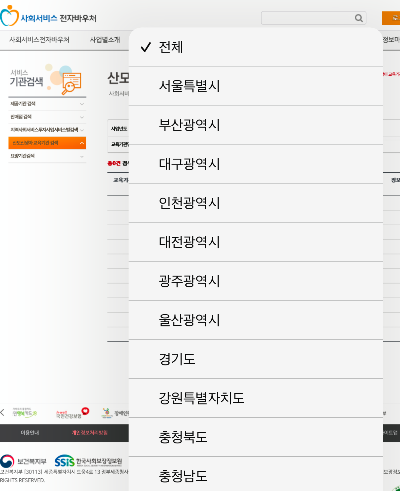Viewport: 400px width, 491px height.
Task: Click previous arrow in partner banner carousel
Action: (3, 412)
